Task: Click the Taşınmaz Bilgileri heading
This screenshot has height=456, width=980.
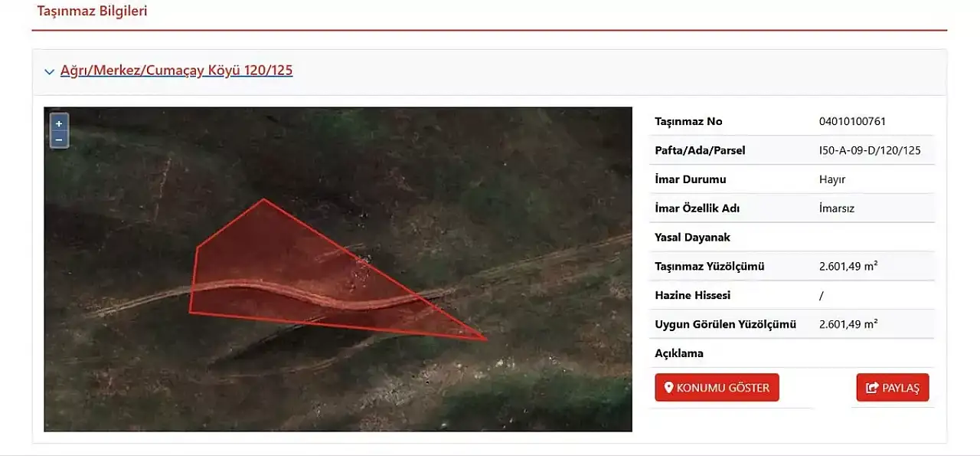Action: (x=93, y=11)
